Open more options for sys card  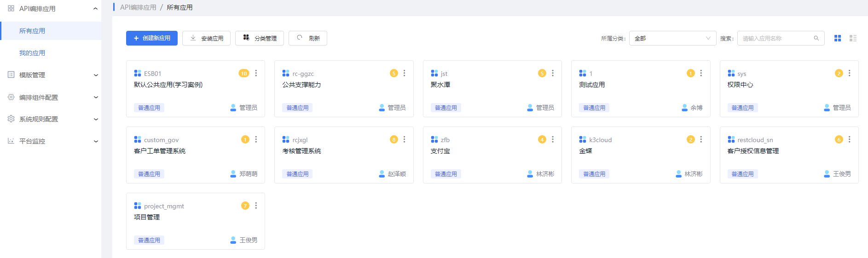pos(850,73)
